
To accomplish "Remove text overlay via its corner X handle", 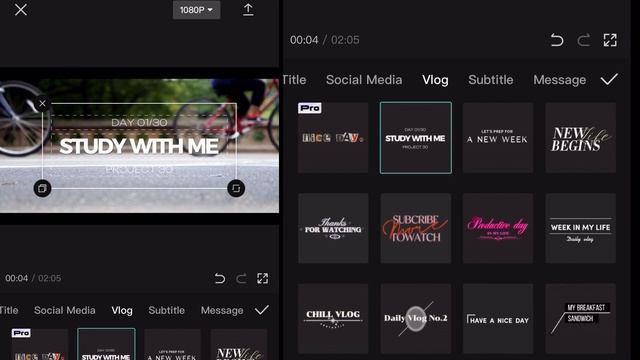I will (x=42, y=104).
